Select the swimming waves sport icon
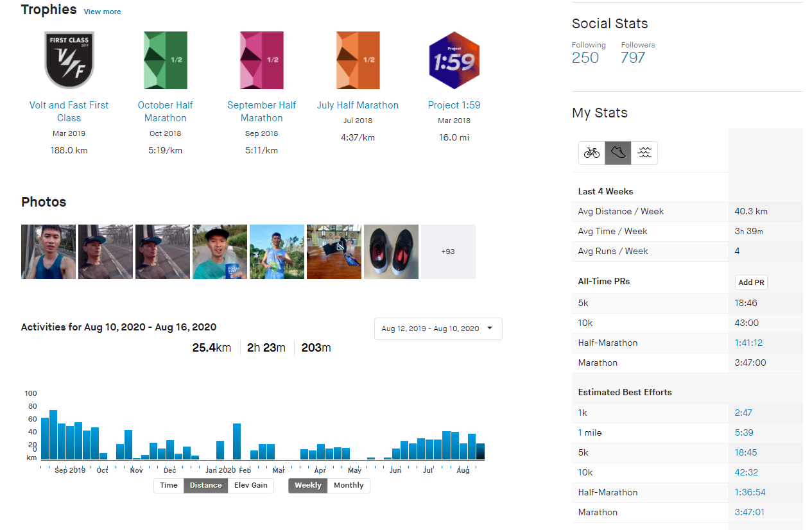Screen dimensions: 812x530 coord(644,153)
